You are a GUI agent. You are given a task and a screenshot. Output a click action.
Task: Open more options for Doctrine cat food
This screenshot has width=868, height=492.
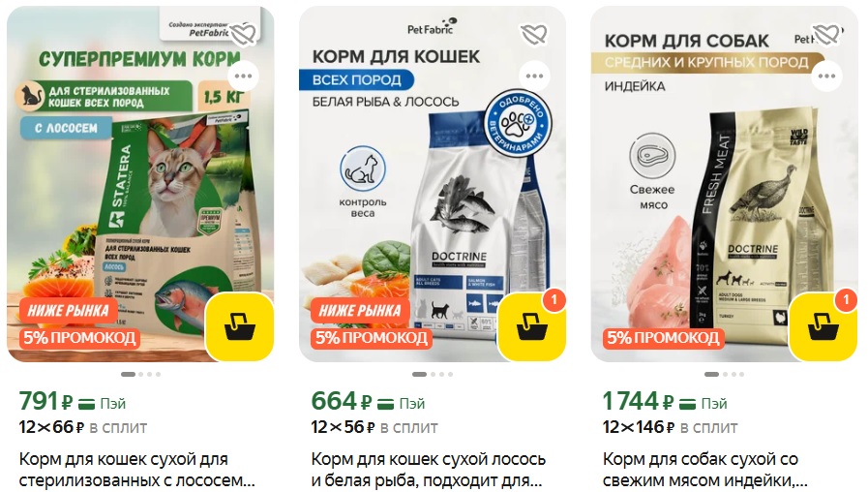pyautogui.click(x=534, y=76)
